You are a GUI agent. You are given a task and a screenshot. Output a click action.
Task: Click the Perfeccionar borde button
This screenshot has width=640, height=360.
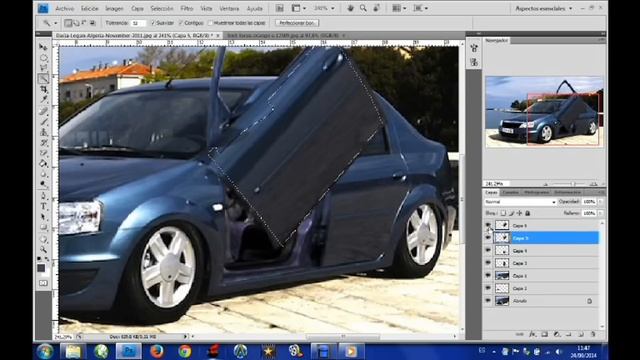[x=297, y=23]
